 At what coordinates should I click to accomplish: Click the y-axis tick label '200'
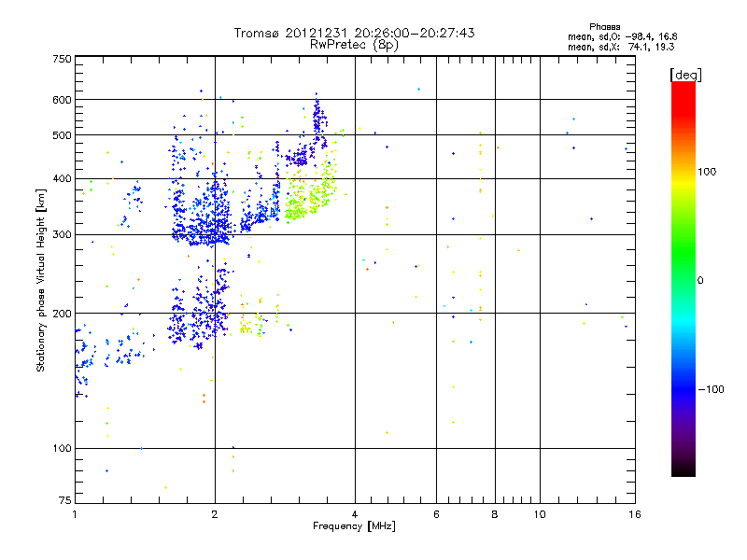(x=62, y=314)
